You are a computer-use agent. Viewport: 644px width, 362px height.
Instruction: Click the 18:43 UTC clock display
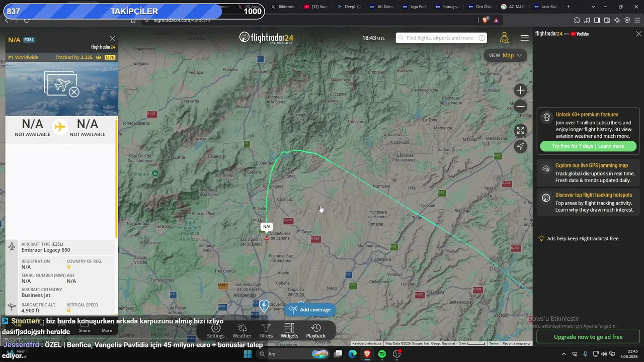pos(374,38)
